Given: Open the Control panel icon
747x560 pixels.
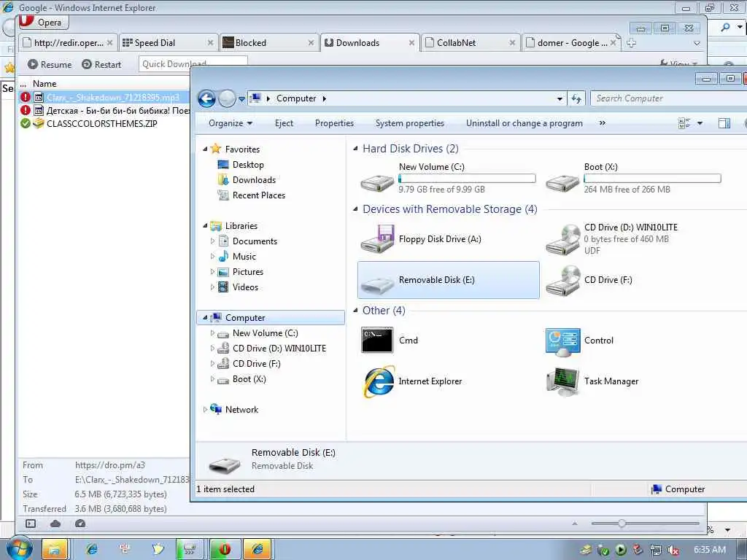Looking at the screenshot, I should [x=562, y=342].
